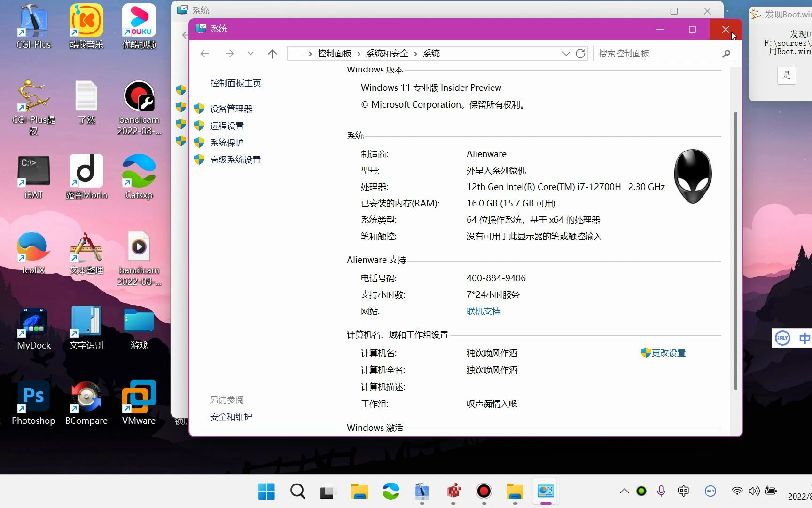The width and height of the screenshot is (812, 508).
Task: Click the 是 button in Boot.wim dialog
Action: coord(787,75)
